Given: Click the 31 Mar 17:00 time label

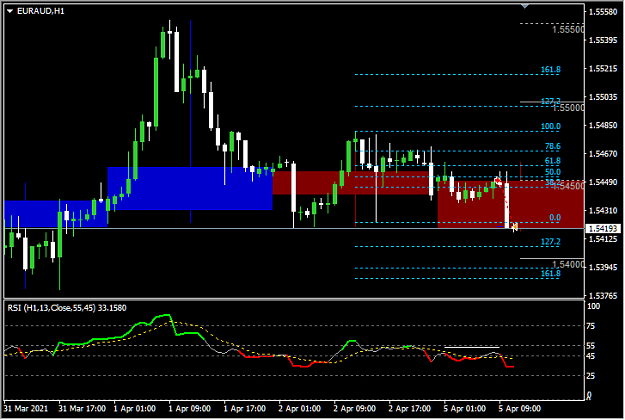Looking at the screenshot, I should coord(82,409).
